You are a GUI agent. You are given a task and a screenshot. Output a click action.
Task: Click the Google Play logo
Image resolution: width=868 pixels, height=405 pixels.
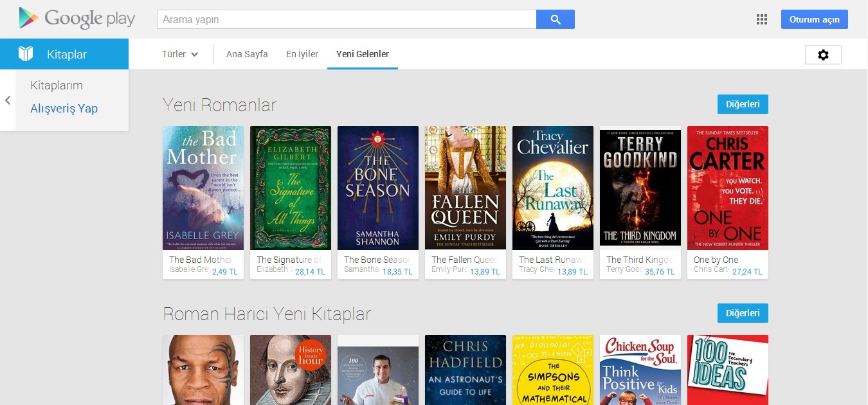point(77,19)
